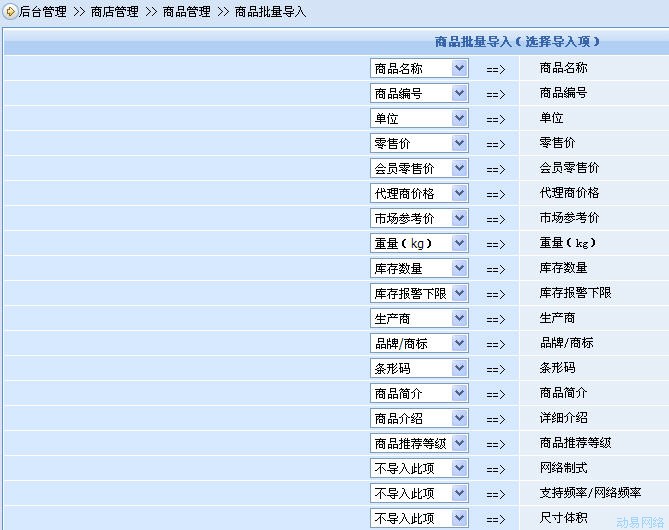Viewport: 669px width, 530px height.
Task: Open the dropdown mapped to 尺寸体积
Action: (x=418, y=518)
